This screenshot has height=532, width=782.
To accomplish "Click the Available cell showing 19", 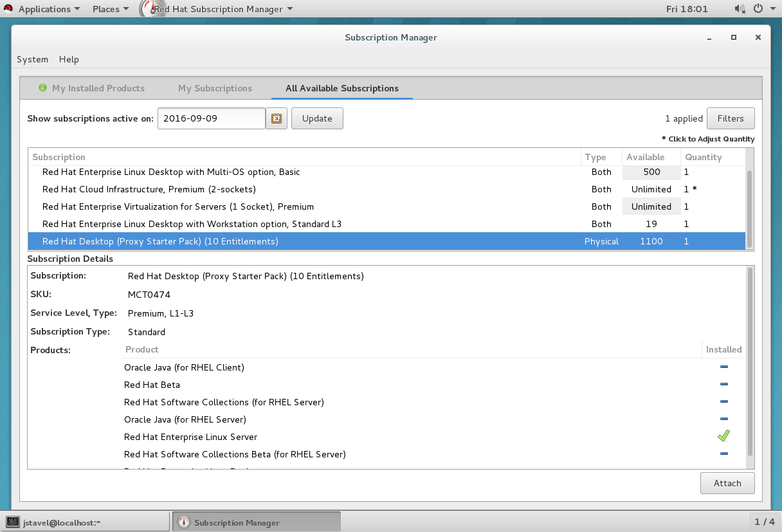I will click(651, 224).
